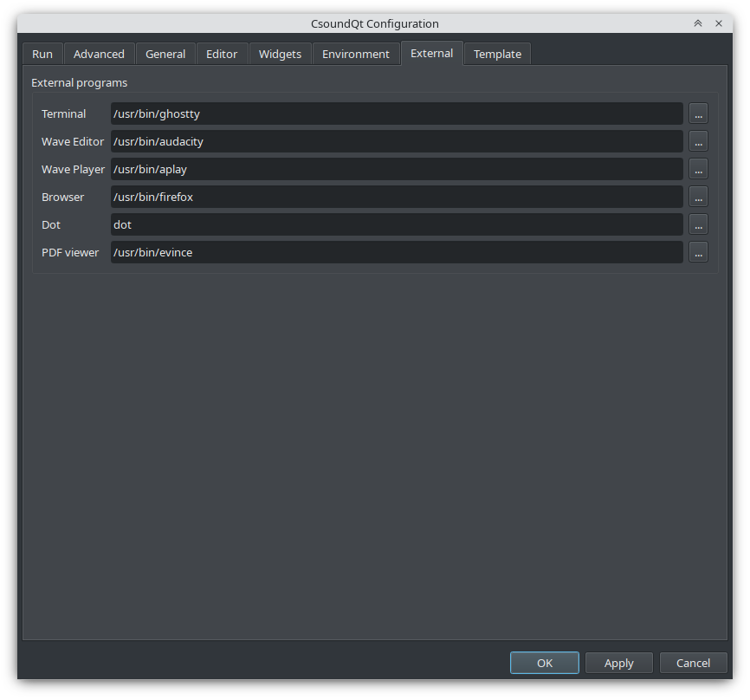Screen dimensions: 750x700
Task: Open the Widgets tab
Action: coord(281,54)
